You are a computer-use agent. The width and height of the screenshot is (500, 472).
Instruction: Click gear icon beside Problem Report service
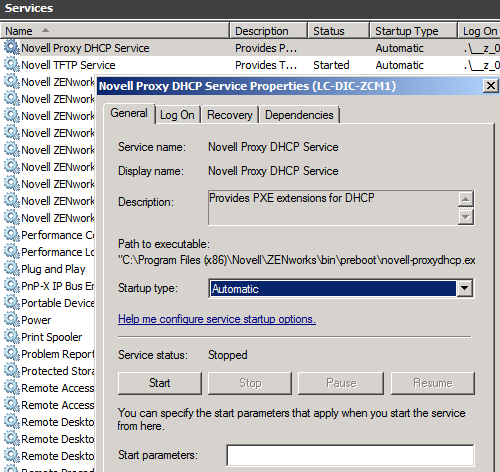(x=12, y=353)
